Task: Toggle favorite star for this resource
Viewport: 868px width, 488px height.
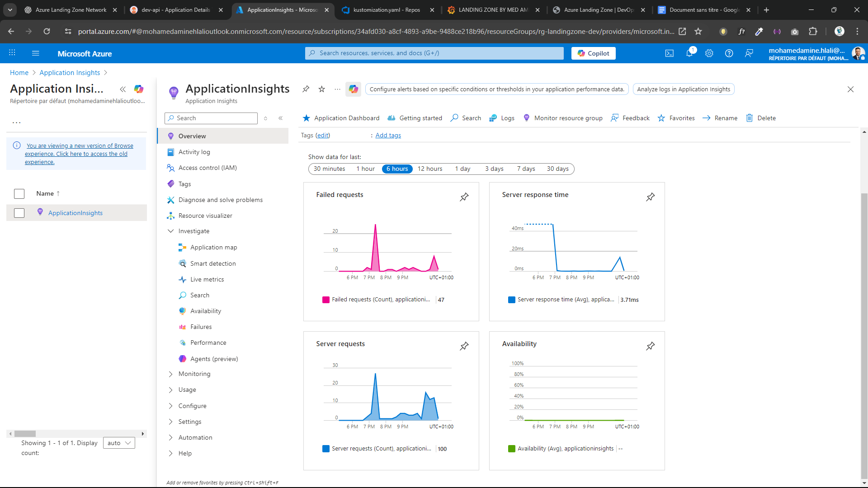Action: 321,89
